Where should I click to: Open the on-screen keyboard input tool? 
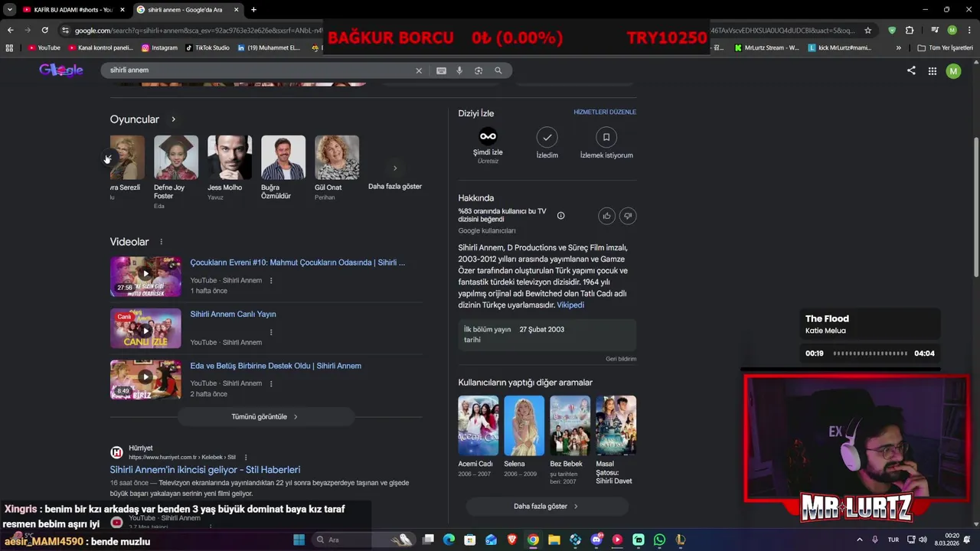point(441,70)
